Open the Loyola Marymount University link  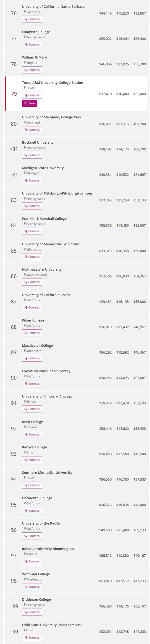[46, 371]
